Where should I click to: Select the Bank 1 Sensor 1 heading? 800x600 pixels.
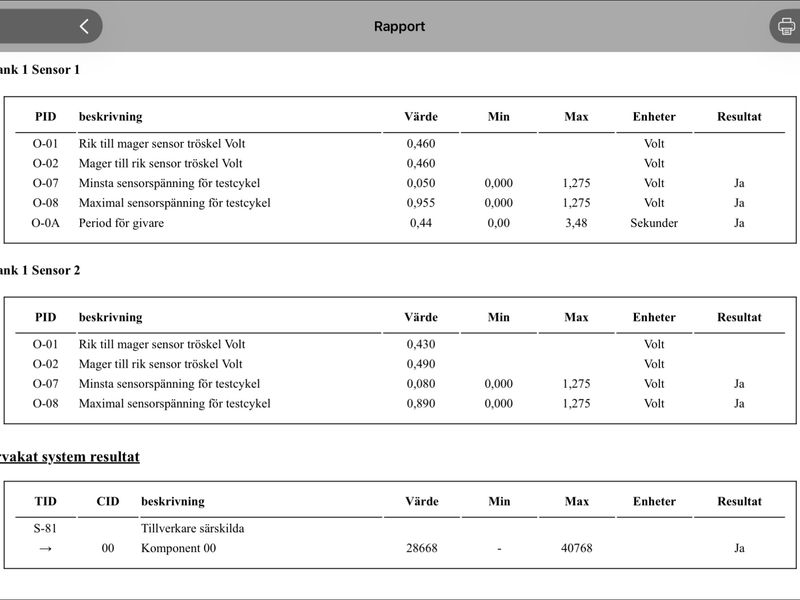pyautogui.click(x=40, y=70)
